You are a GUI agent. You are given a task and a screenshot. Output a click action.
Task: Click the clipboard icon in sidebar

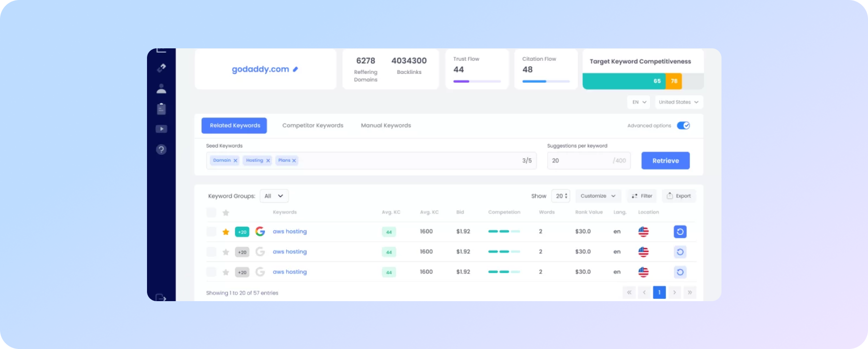(x=162, y=109)
